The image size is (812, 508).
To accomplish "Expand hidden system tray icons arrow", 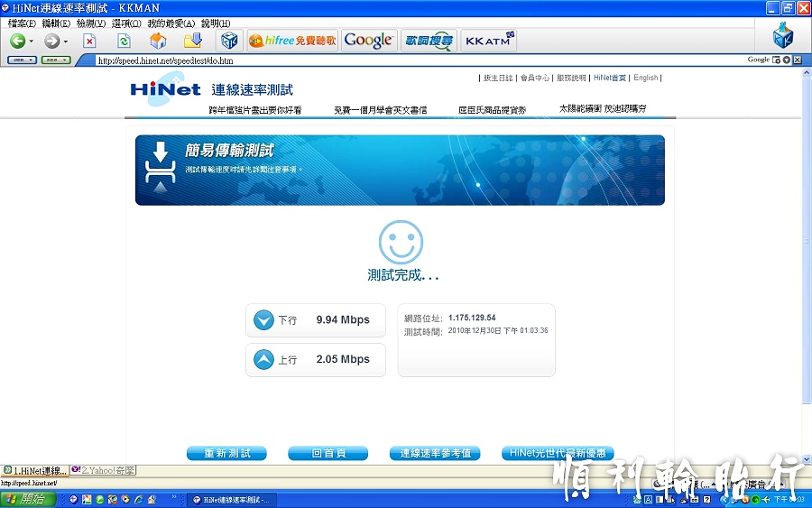I will pos(724,500).
